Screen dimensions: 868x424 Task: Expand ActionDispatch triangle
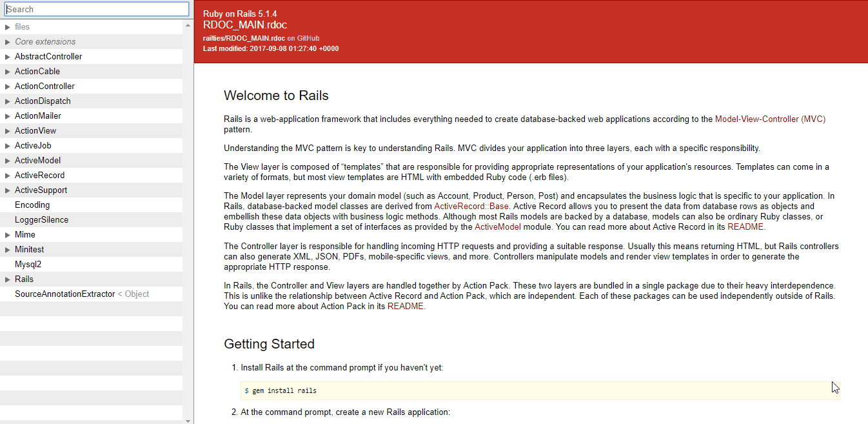(8, 101)
